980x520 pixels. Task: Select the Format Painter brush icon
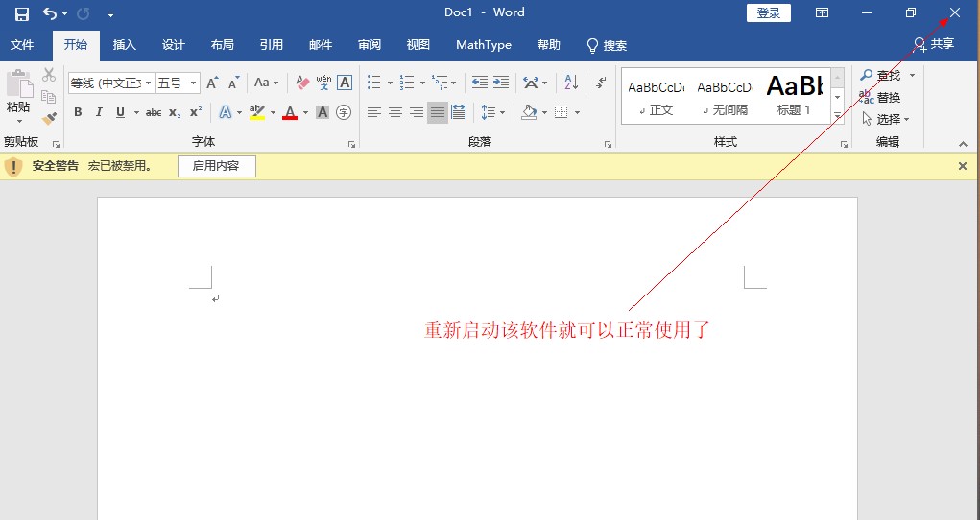coord(49,117)
